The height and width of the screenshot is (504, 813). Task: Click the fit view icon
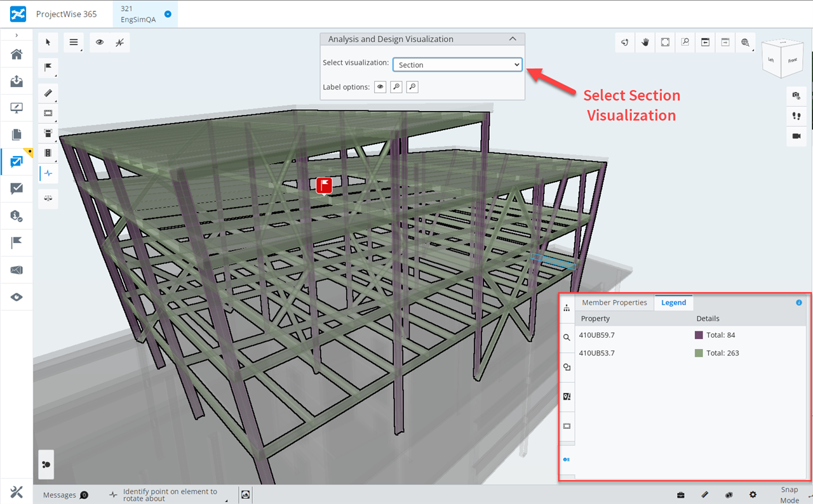click(x=665, y=43)
